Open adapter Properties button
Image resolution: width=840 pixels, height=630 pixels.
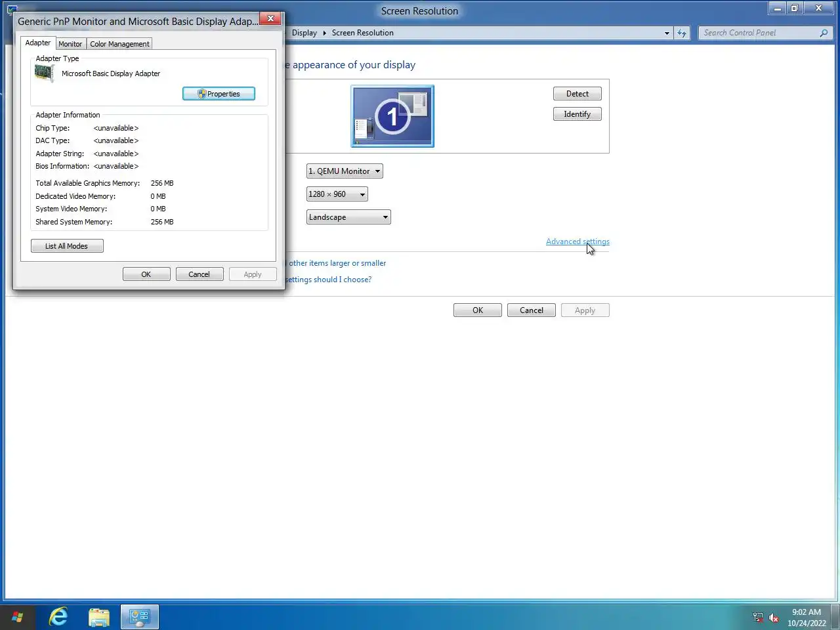tap(219, 94)
